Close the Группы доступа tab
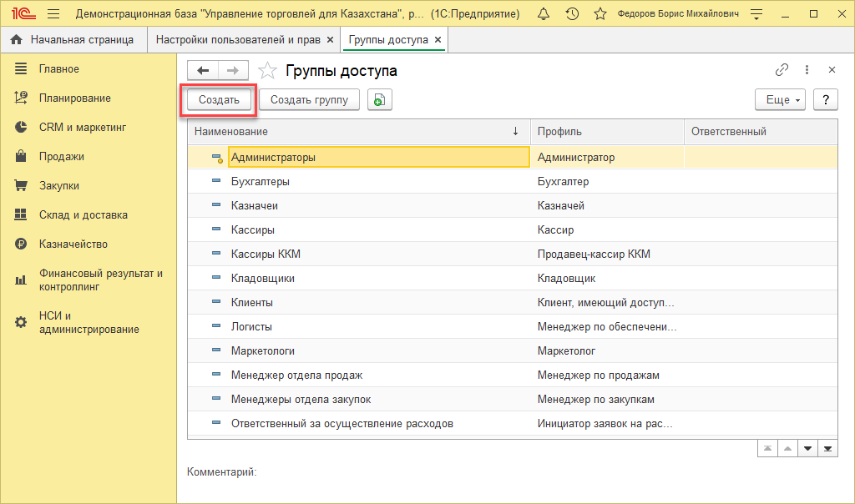Image resolution: width=855 pixels, height=504 pixels. click(438, 39)
